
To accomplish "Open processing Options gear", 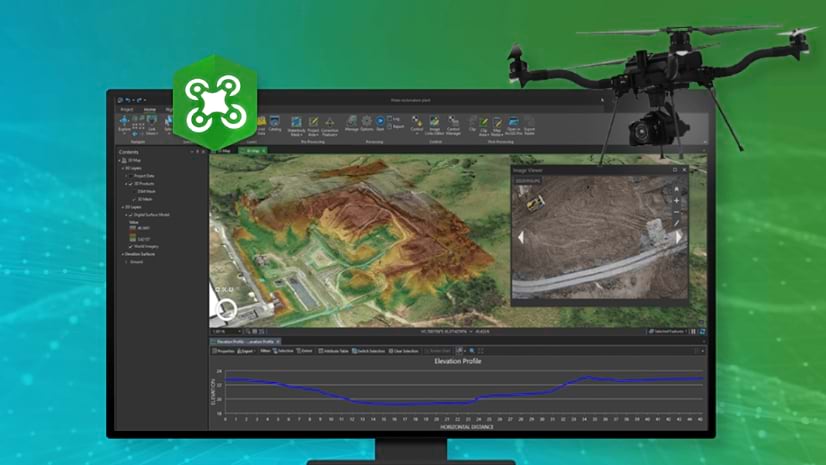I will [x=367, y=123].
